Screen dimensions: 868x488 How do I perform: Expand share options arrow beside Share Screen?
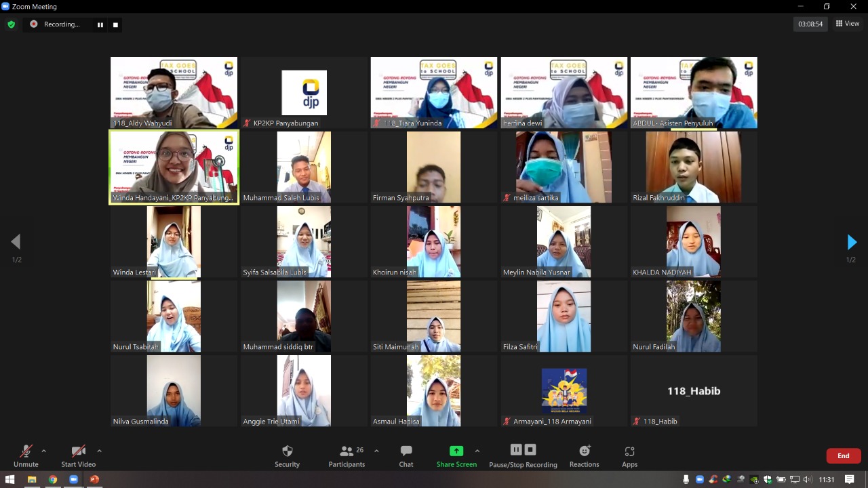pyautogui.click(x=477, y=451)
